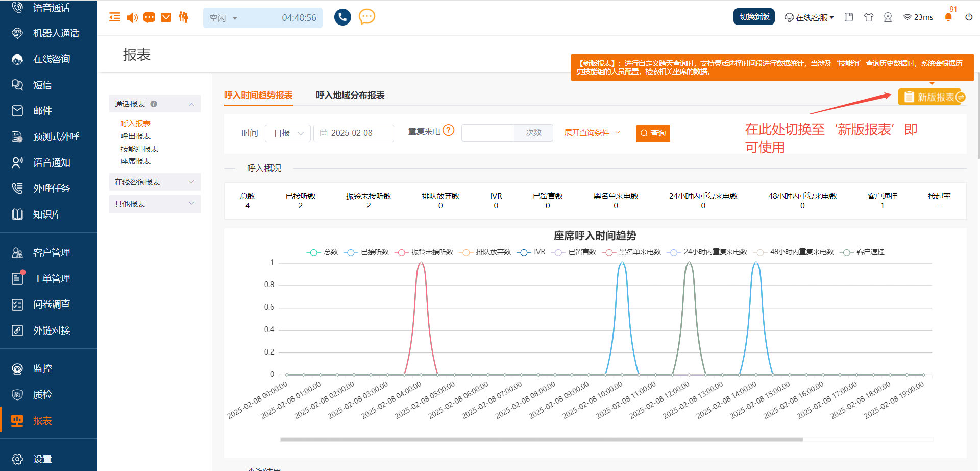The height and width of the screenshot is (471, 980).
Task: Expand the 在线咨询报表 section
Action: point(154,182)
